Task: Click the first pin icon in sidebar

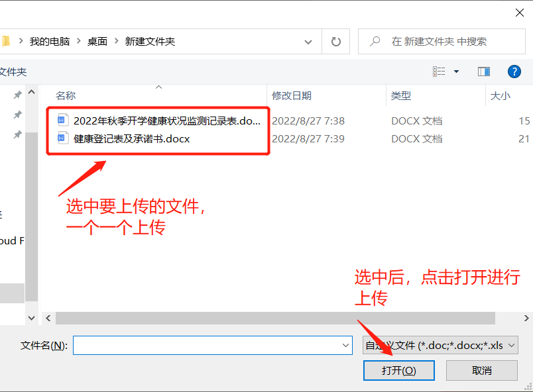Action: [x=18, y=95]
